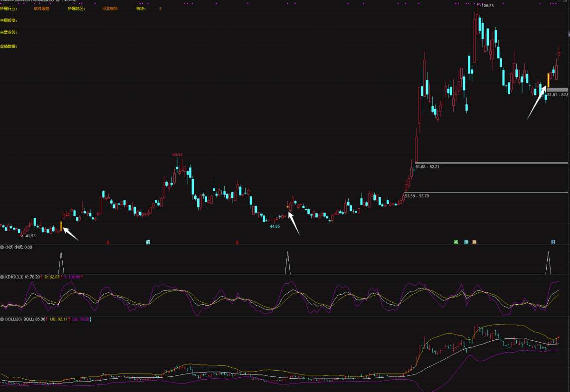Click the 106.33 peak price label
The image size is (570, 392).
point(487,6)
